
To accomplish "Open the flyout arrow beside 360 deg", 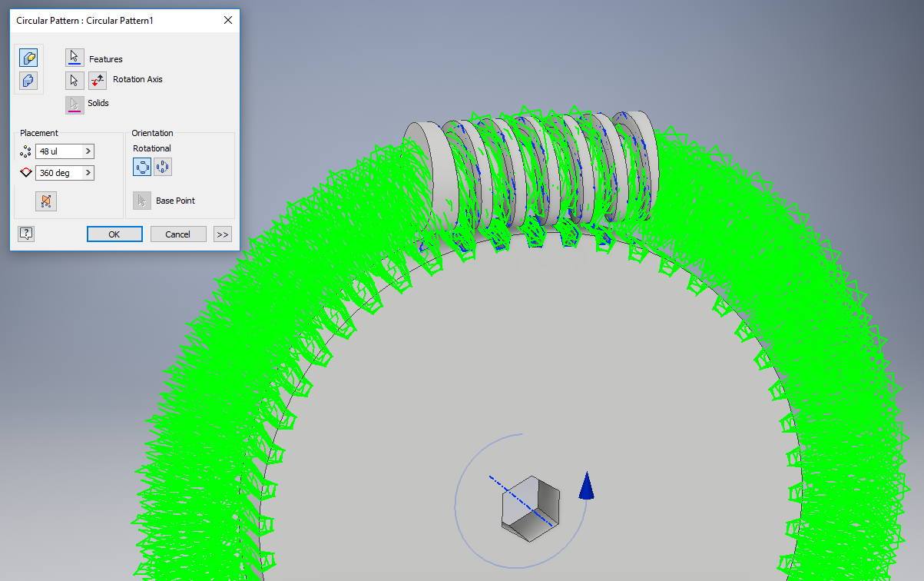I will (88, 173).
